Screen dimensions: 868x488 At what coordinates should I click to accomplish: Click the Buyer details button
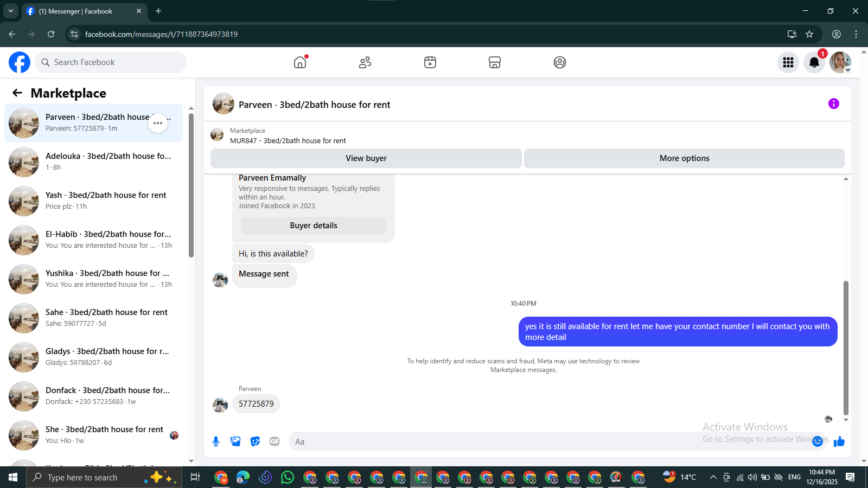pos(314,226)
